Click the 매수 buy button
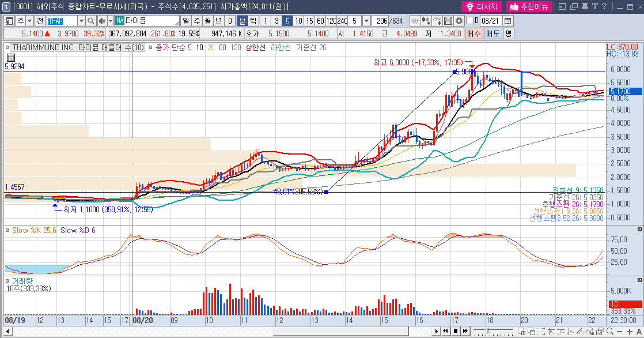Screen dimensions: 644x338 [x=474, y=33]
